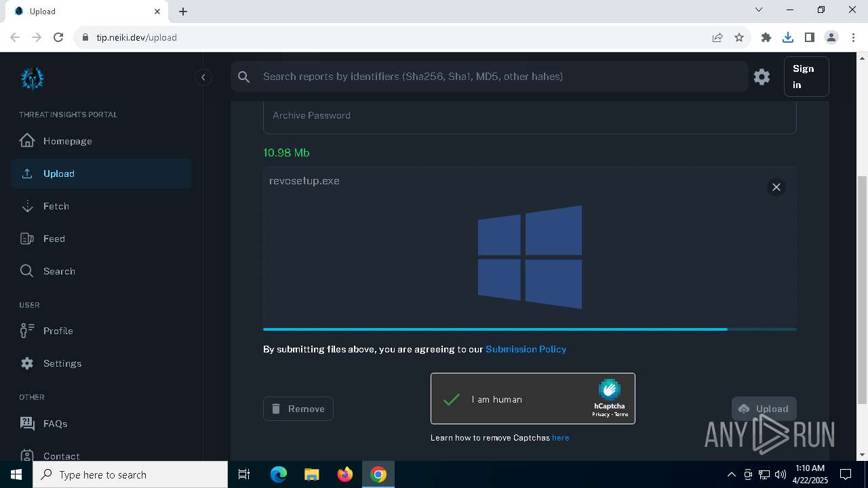Click the search magnifier icon in the top bar
The height and width of the screenshot is (488, 868).
(x=244, y=77)
